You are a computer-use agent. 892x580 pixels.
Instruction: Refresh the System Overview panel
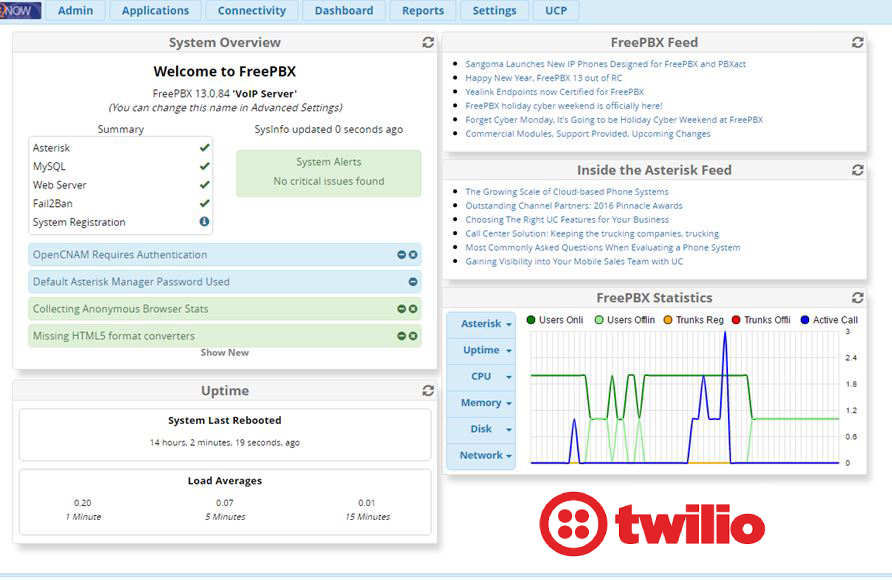click(428, 43)
